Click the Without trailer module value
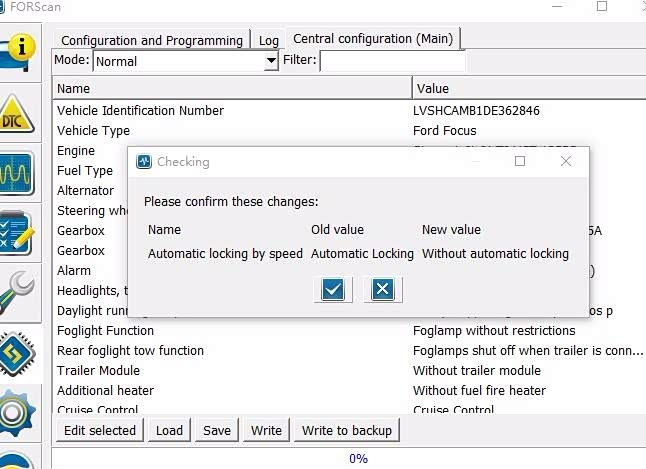The height and width of the screenshot is (469, 646). (477, 371)
